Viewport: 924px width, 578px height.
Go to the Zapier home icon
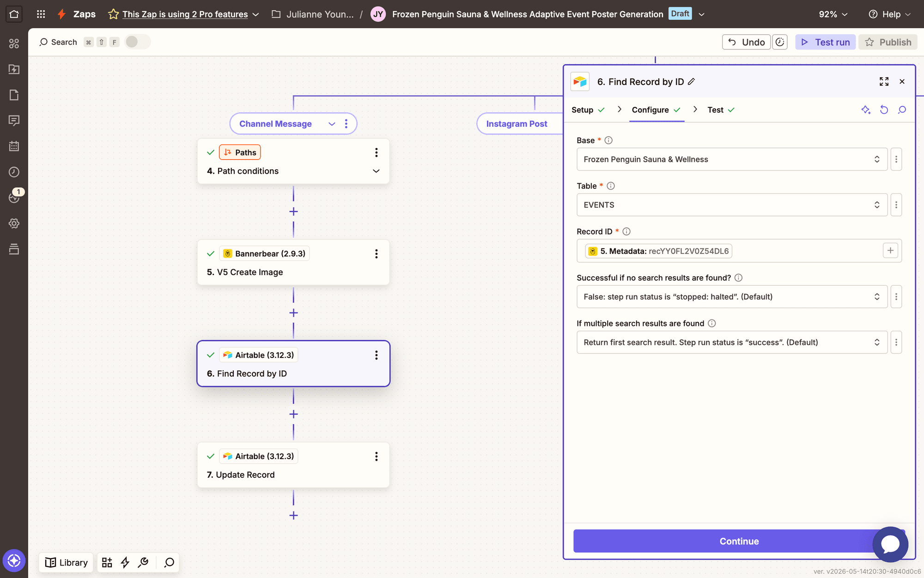point(14,14)
